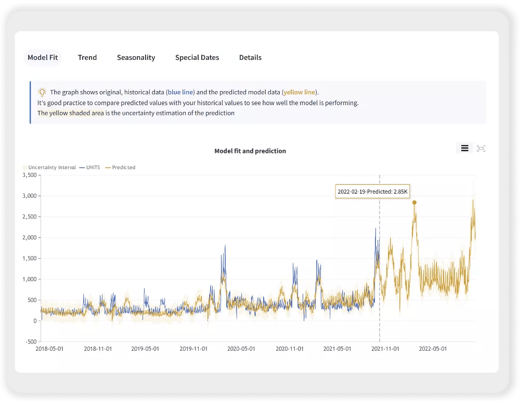The height and width of the screenshot is (407, 532).
Task: Select the Details tab
Action: point(250,57)
